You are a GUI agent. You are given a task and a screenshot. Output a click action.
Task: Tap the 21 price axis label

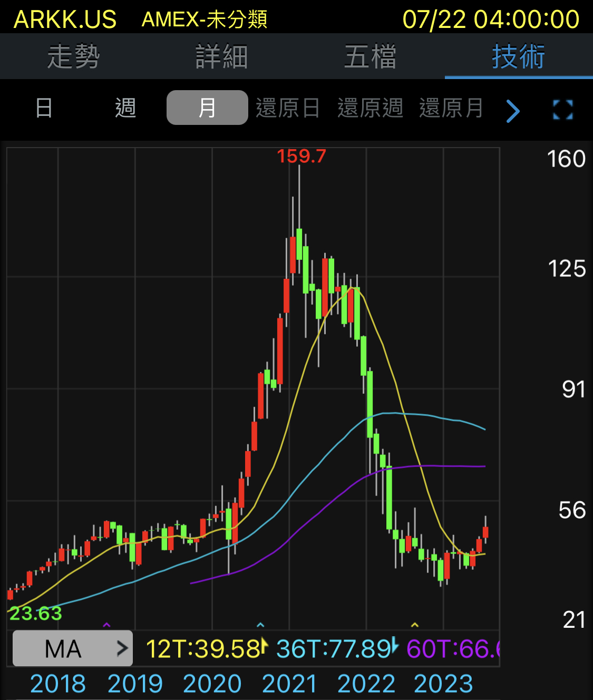[x=575, y=620]
